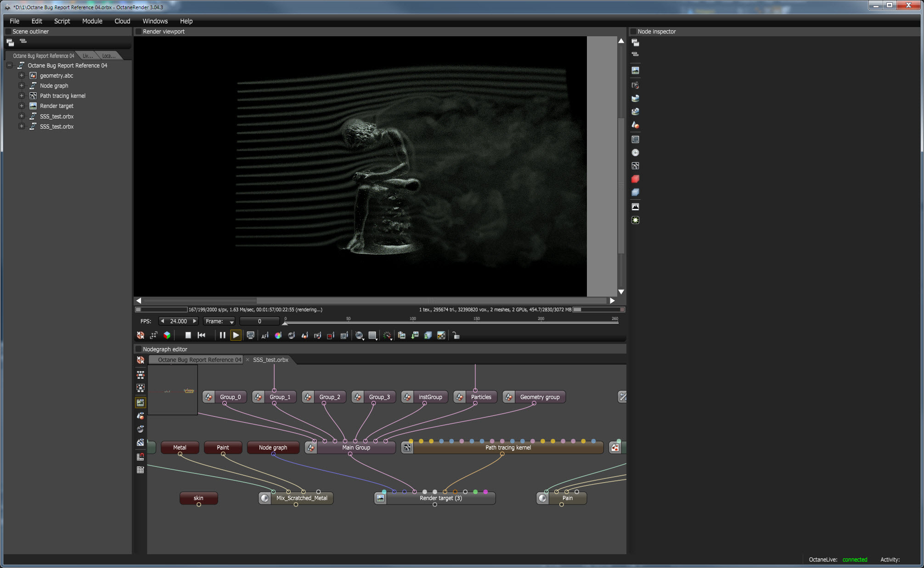Toggle the Render viewport panel checkbox

(x=138, y=32)
